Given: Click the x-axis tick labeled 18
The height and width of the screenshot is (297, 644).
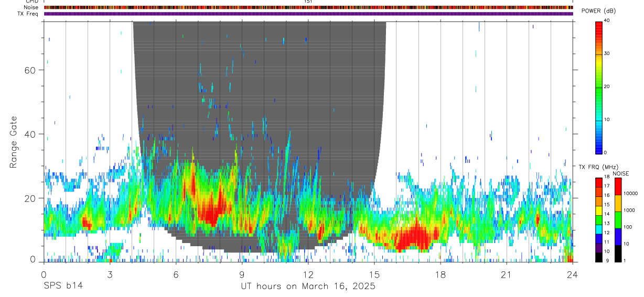Looking at the screenshot, I should [x=441, y=274].
